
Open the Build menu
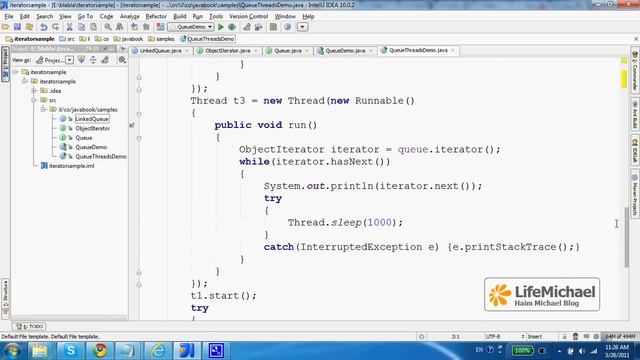coord(180,16)
